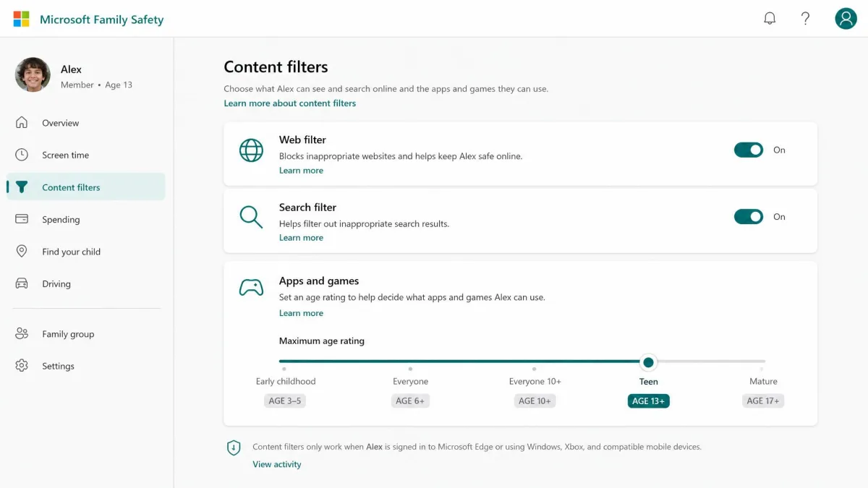868x488 pixels.
Task: Open Find your child
Action: click(x=86, y=252)
